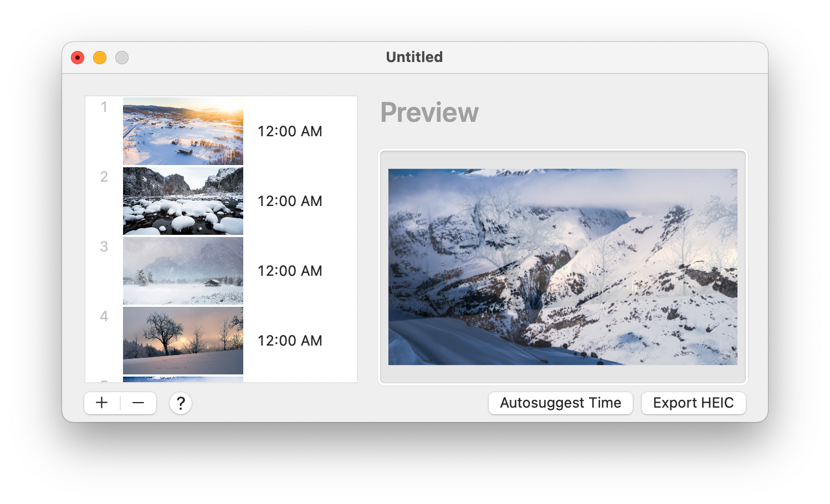Click the 12:00 AM field beside image 2
Image resolution: width=830 pixels, height=504 pixels.
pyautogui.click(x=290, y=201)
